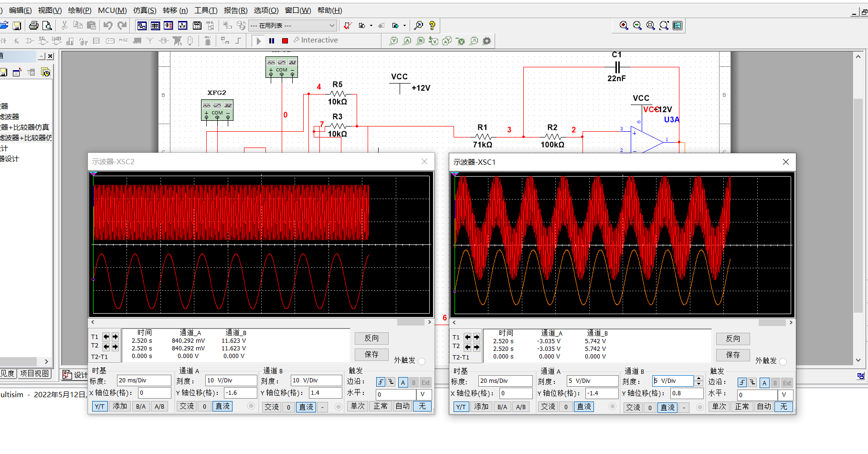Set XSC2 channel B coupling to 直流

coord(306,407)
